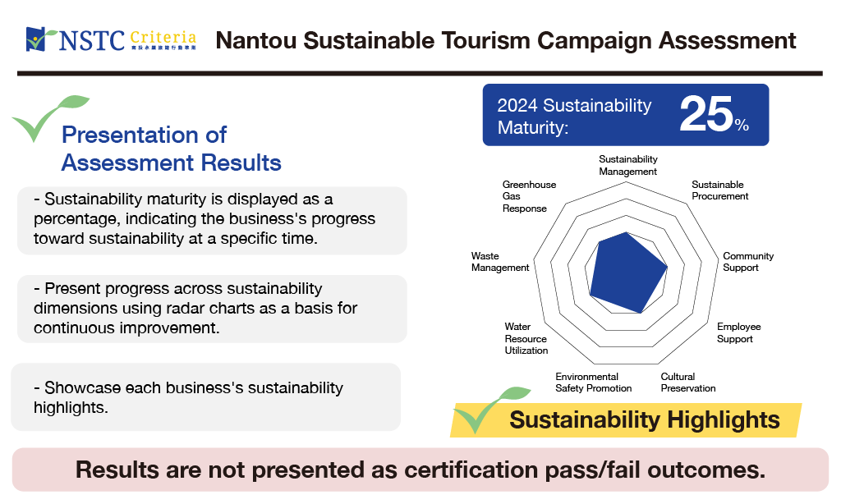Screen dimensions: 841x504
Task: Select the Waste Management axis label
Action: (499, 262)
